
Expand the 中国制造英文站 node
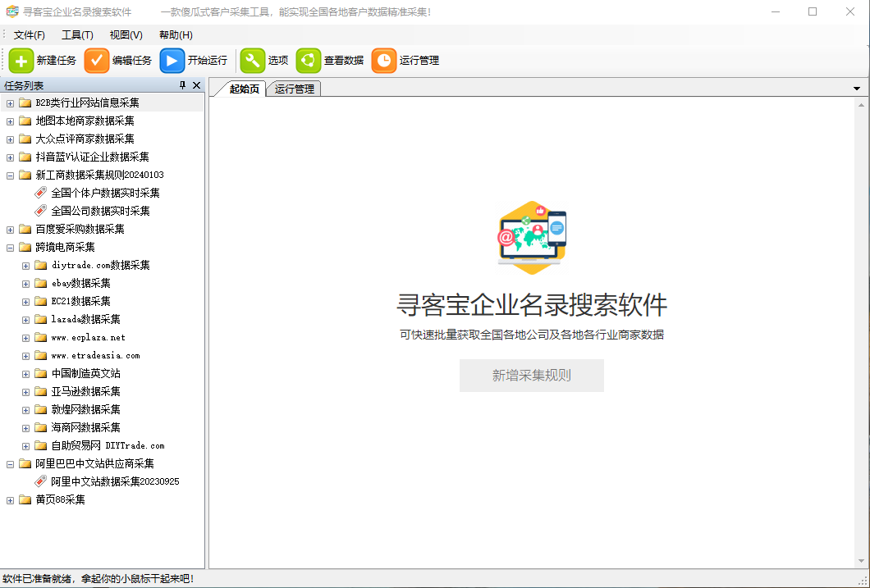[x=25, y=374]
